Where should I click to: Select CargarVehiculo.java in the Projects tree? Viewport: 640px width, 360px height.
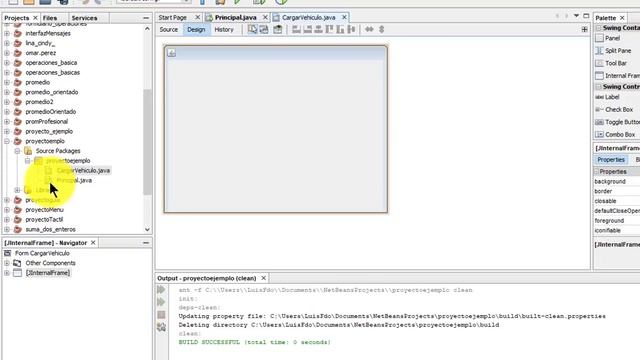[x=83, y=171]
